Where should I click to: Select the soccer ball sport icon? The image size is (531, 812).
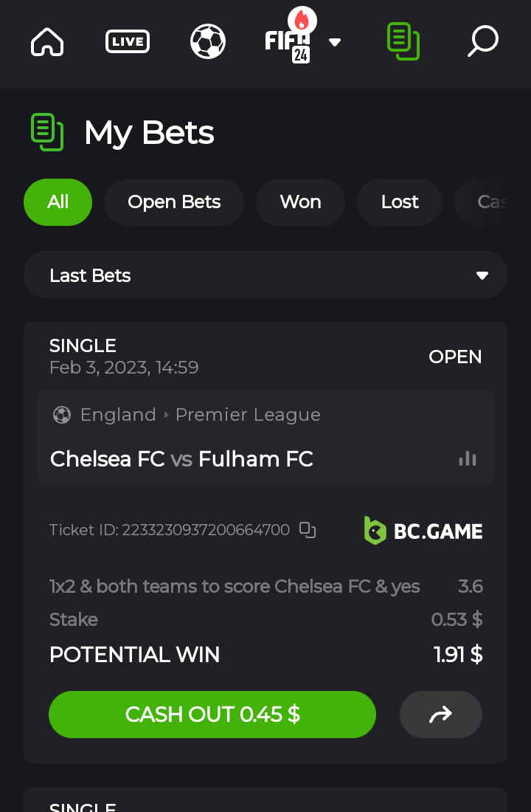[207, 41]
